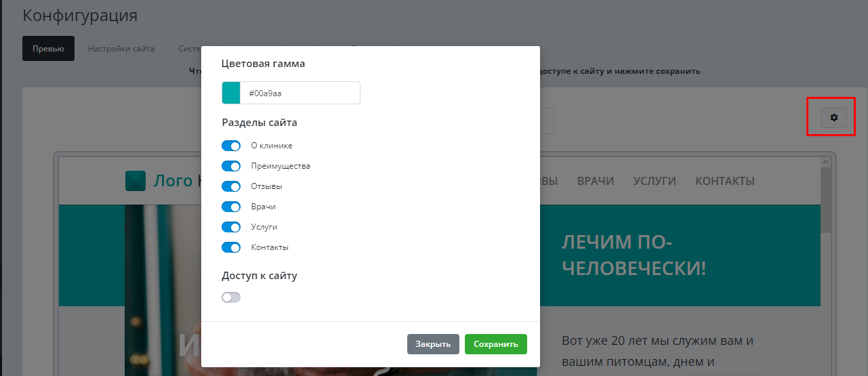The image size is (868, 376).
Task: Switch to the Превью tab
Action: pyautogui.click(x=48, y=49)
